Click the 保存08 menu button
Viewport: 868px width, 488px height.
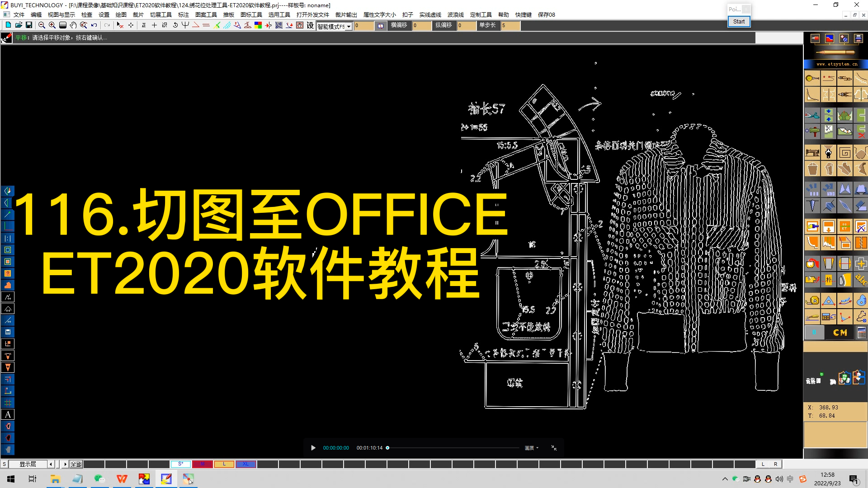click(546, 15)
